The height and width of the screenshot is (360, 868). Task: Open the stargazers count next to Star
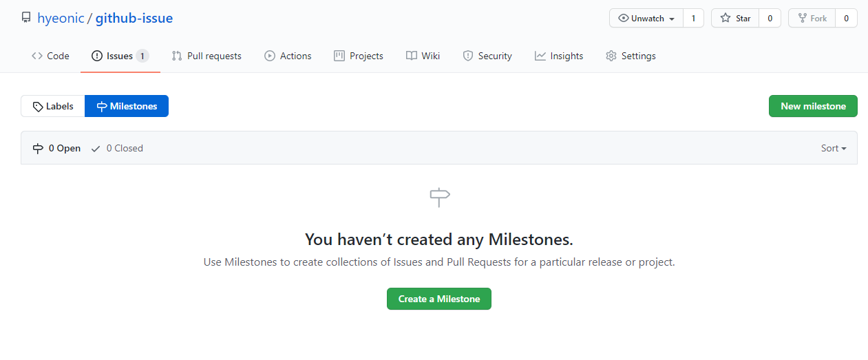pos(770,18)
